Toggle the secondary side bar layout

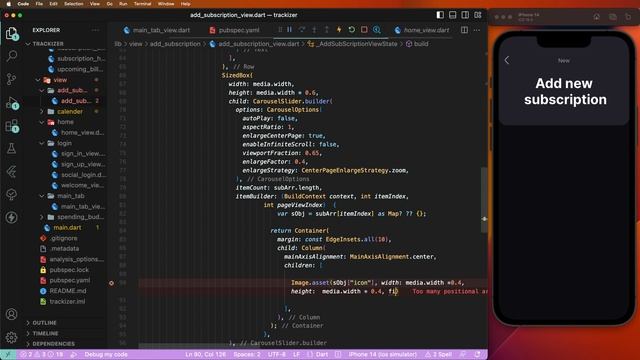click(465, 15)
